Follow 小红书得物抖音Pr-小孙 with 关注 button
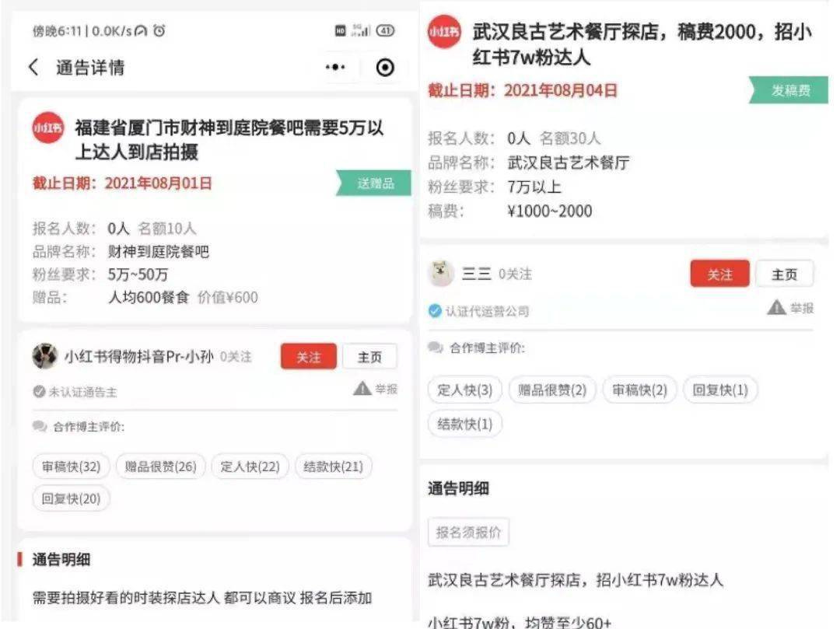 (309, 357)
